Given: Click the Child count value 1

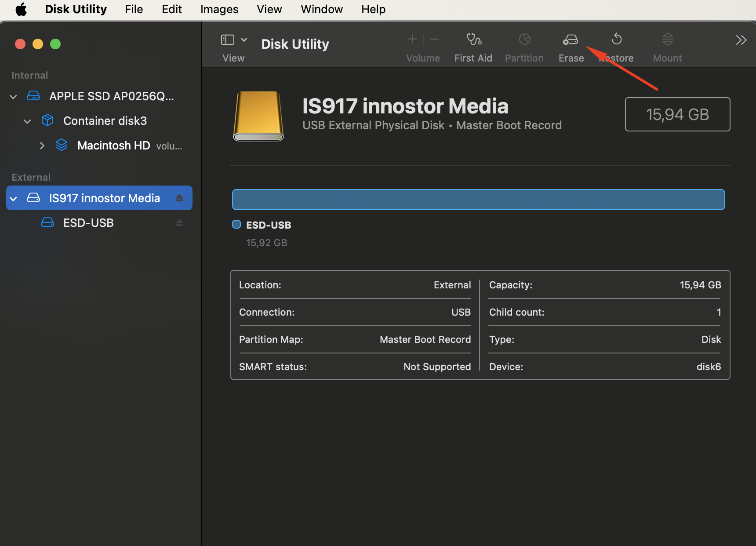Looking at the screenshot, I should pos(719,312).
